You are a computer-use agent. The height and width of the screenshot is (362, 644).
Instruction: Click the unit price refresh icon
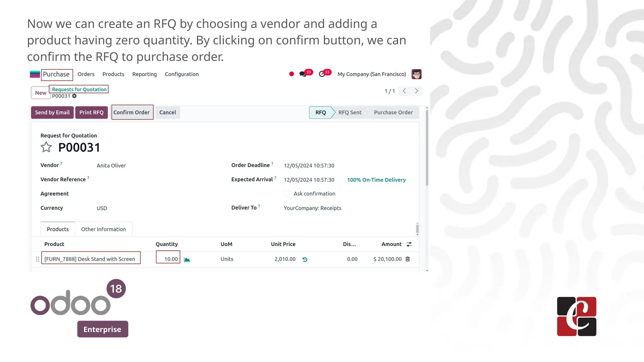point(305,259)
